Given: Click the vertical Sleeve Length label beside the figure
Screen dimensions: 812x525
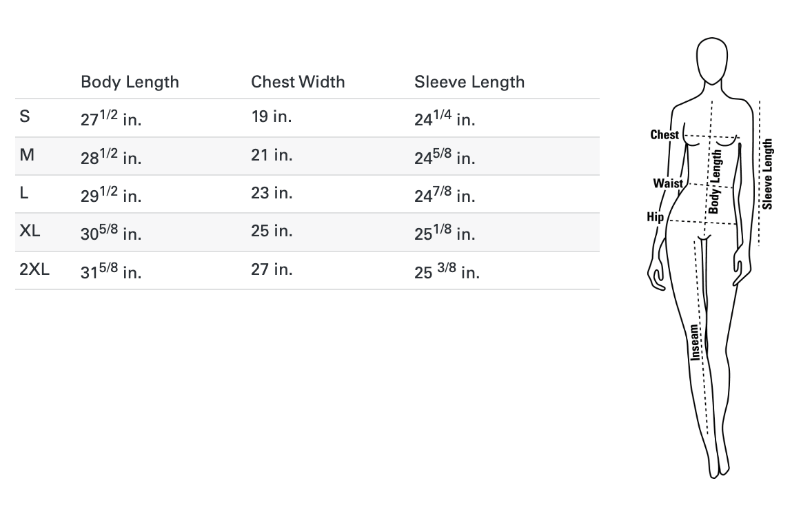Looking at the screenshot, I should (768, 174).
